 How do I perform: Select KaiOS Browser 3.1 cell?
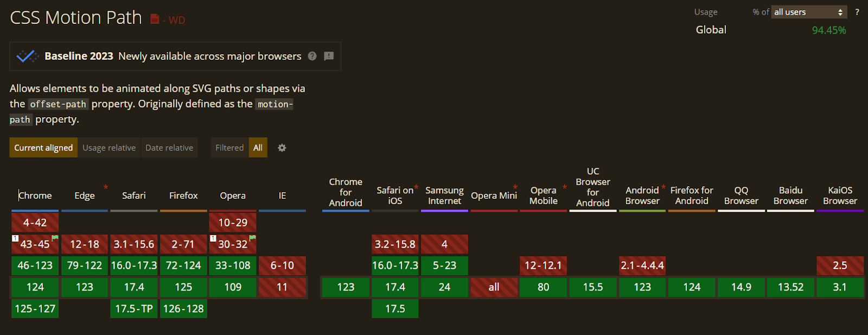point(840,287)
